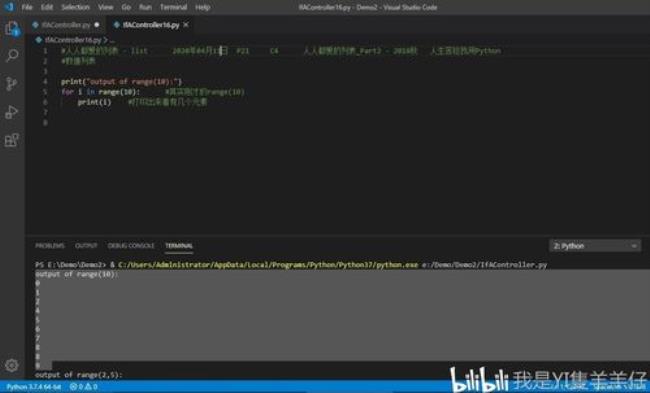Open the Help menu
Viewport: 650px width, 393px height.
203,7
